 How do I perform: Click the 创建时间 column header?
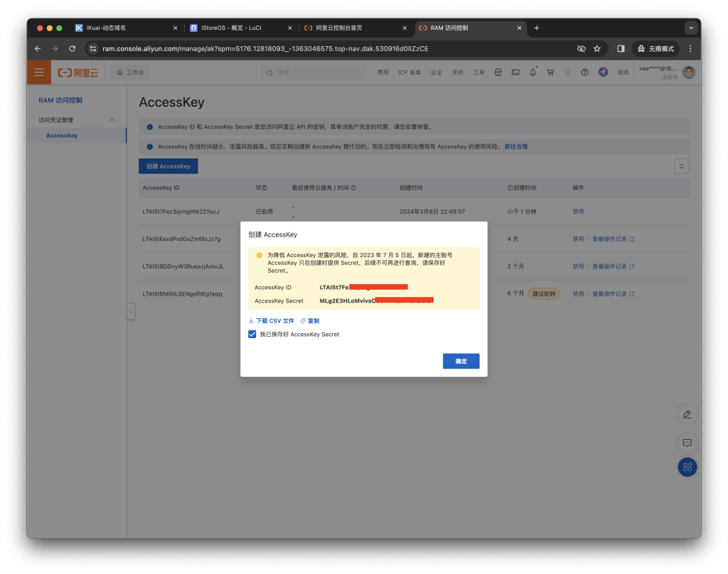[x=411, y=188]
